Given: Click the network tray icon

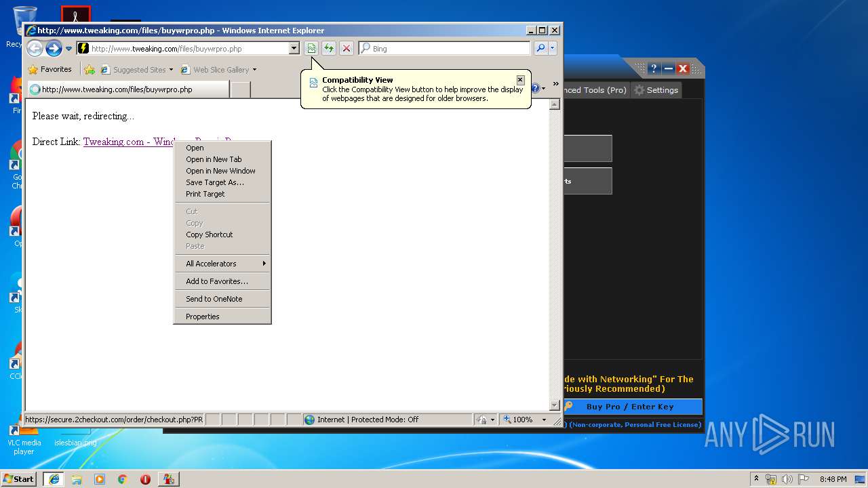Looking at the screenshot, I should click(771, 479).
